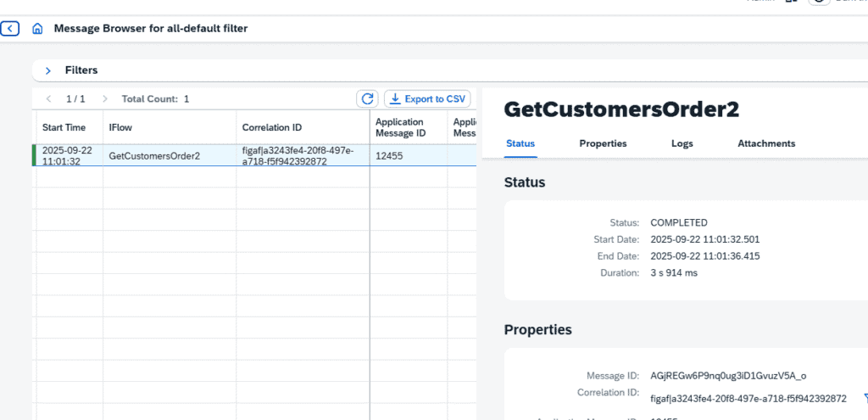The image size is (868, 420).
Task: Select GetCustomersOrder2 cell in the table row
Action: [170, 156]
